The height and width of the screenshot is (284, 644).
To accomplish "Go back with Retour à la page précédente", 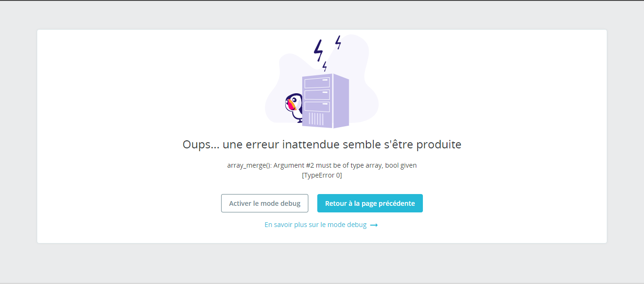I will point(370,203).
